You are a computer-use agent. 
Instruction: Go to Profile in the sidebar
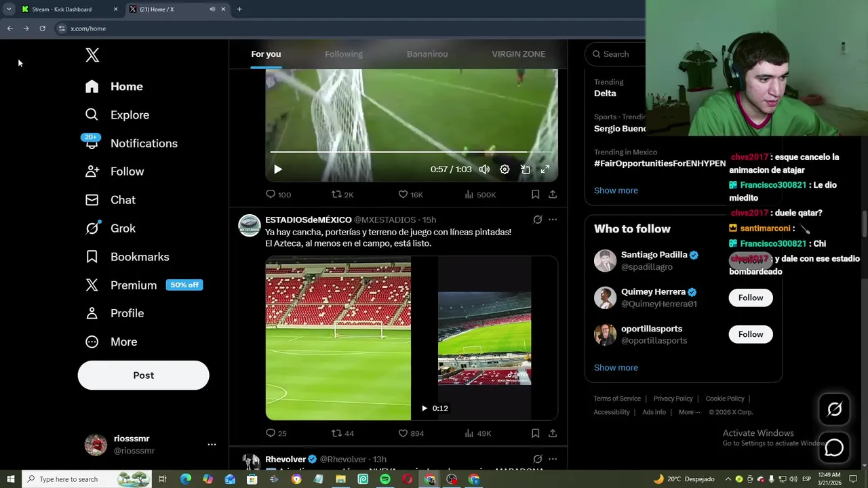tap(115, 314)
